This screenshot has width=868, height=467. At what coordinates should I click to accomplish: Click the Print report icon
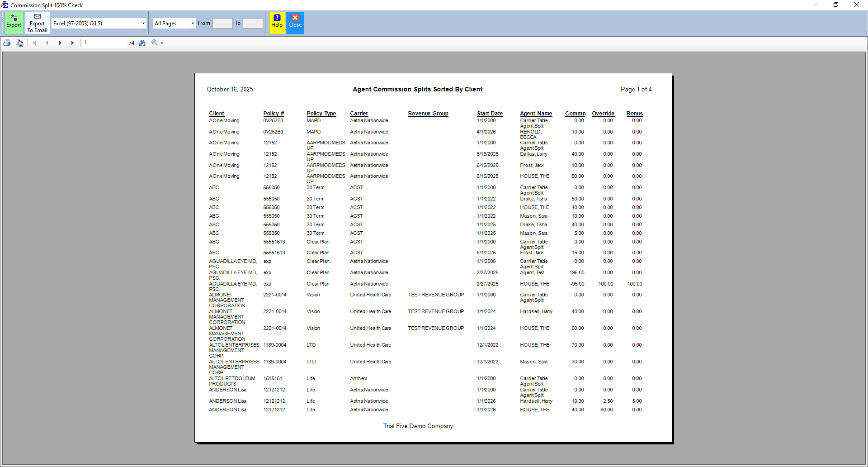(x=7, y=43)
